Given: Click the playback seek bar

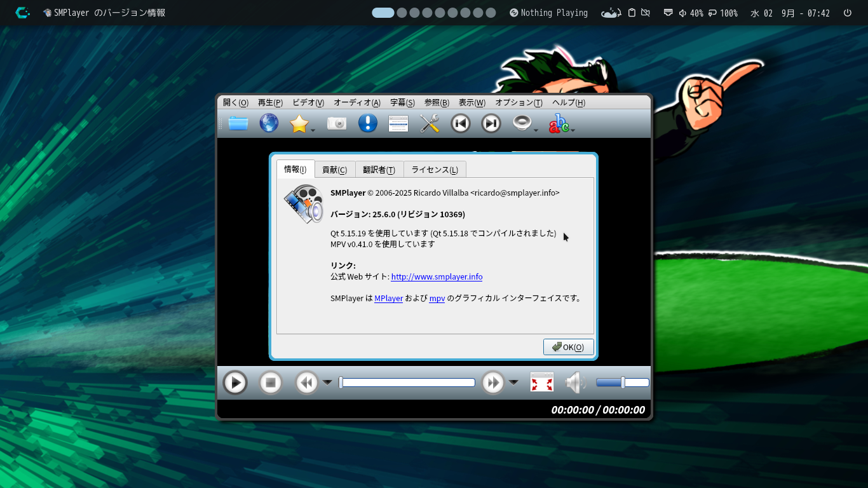Looking at the screenshot, I should (407, 383).
